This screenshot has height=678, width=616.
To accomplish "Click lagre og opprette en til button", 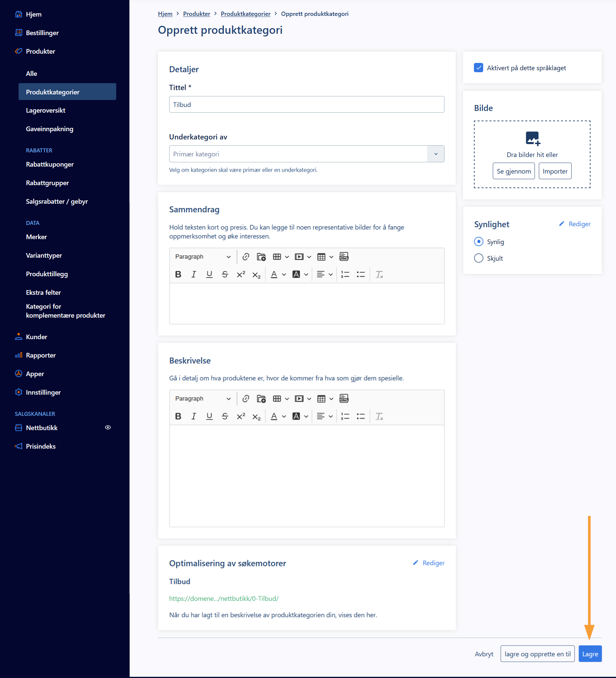I will pyautogui.click(x=537, y=654).
